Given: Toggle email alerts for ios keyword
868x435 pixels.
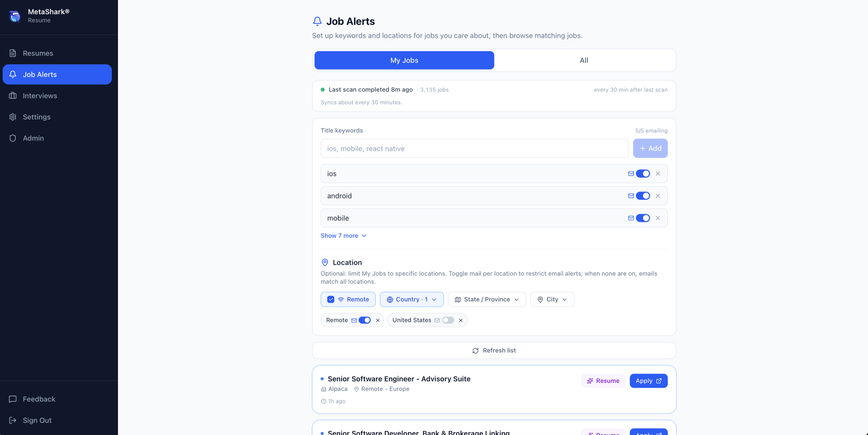Looking at the screenshot, I should [x=643, y=174].
